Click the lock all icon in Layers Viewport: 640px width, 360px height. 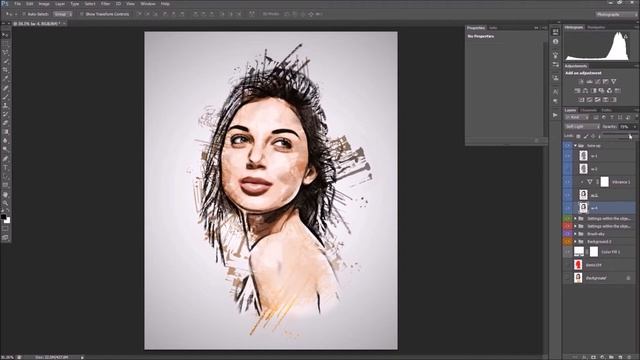600,136
